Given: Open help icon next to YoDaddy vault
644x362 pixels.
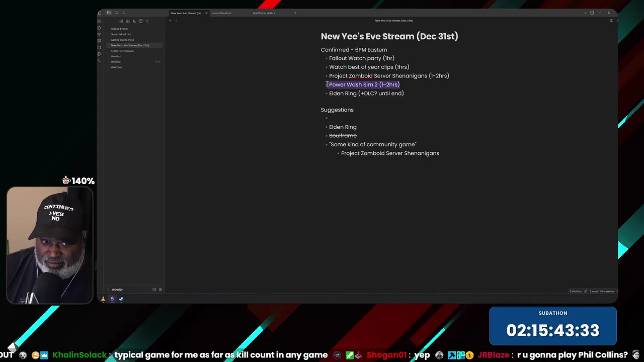Looking at the screenshot, I should click(154, 290).
